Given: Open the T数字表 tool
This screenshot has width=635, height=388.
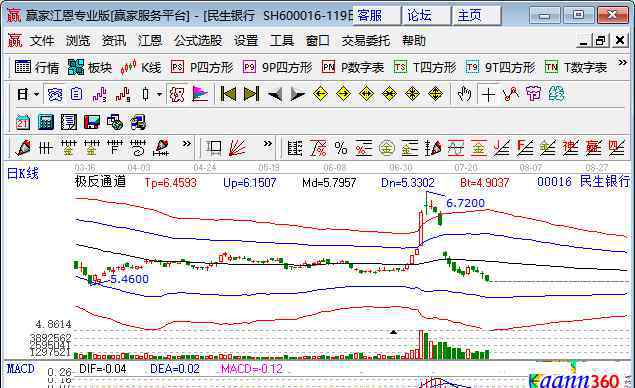Looking at the screenshot, I should (576, 67).
